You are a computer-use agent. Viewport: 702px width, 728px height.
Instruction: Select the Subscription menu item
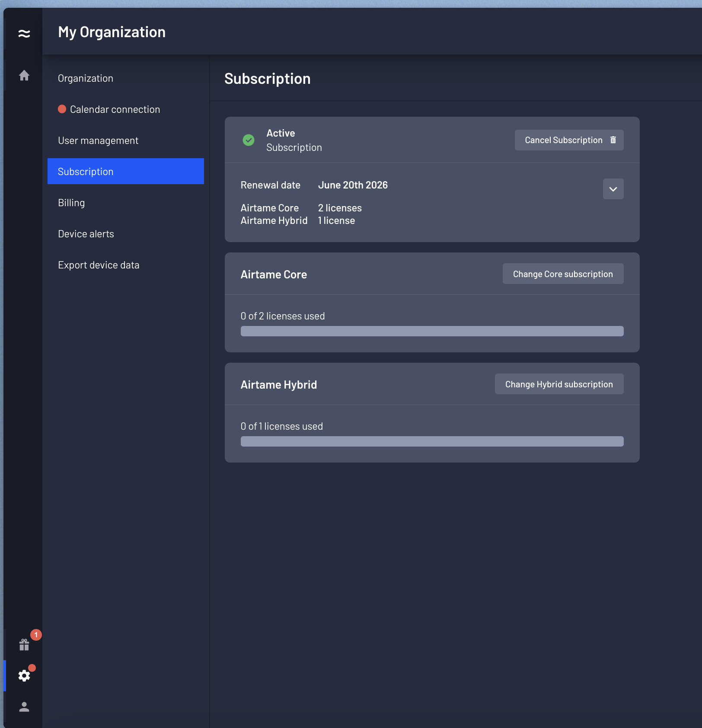(x=85, y=171)
